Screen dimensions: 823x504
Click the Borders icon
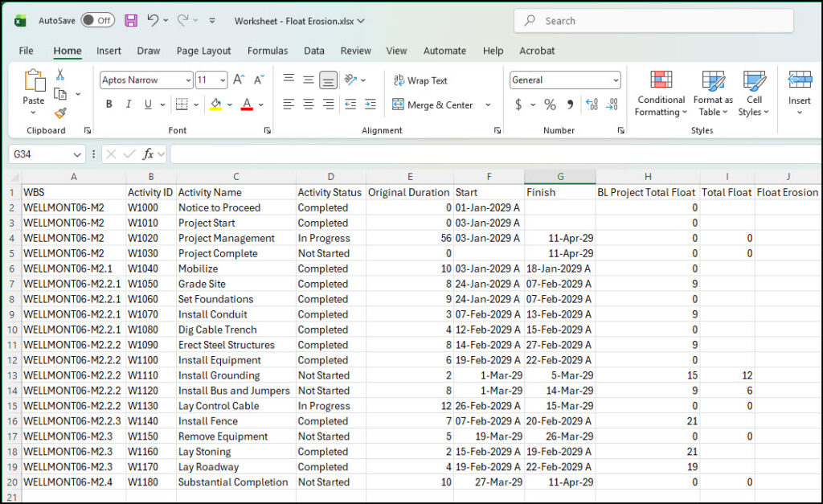[182, 104]
